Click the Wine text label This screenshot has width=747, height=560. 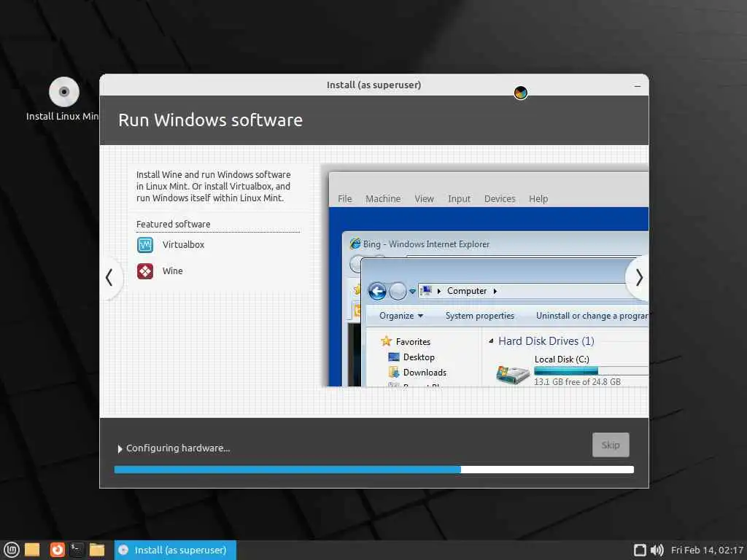click(x=172, y=271)
